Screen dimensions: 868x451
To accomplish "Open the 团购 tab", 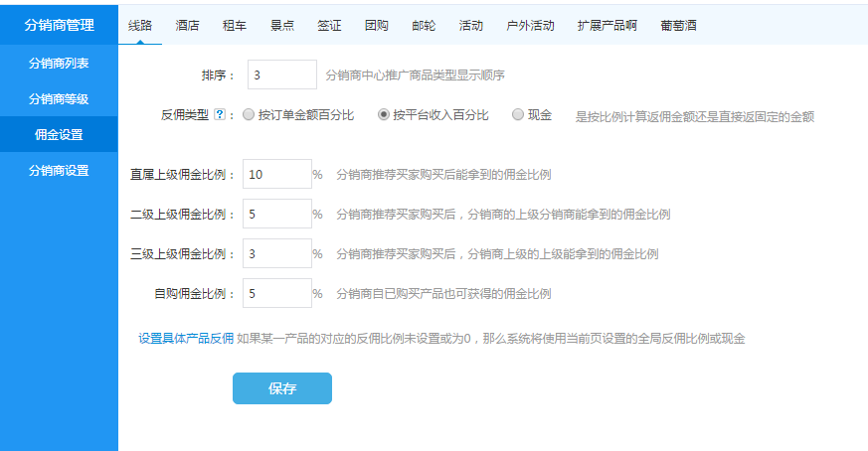I will [377, 25].
